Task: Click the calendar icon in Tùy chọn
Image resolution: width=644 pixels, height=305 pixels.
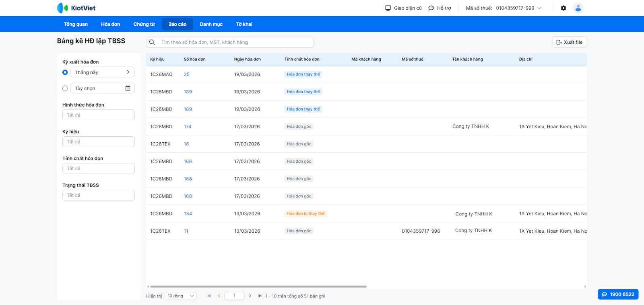Action: (x=128, y=88)
